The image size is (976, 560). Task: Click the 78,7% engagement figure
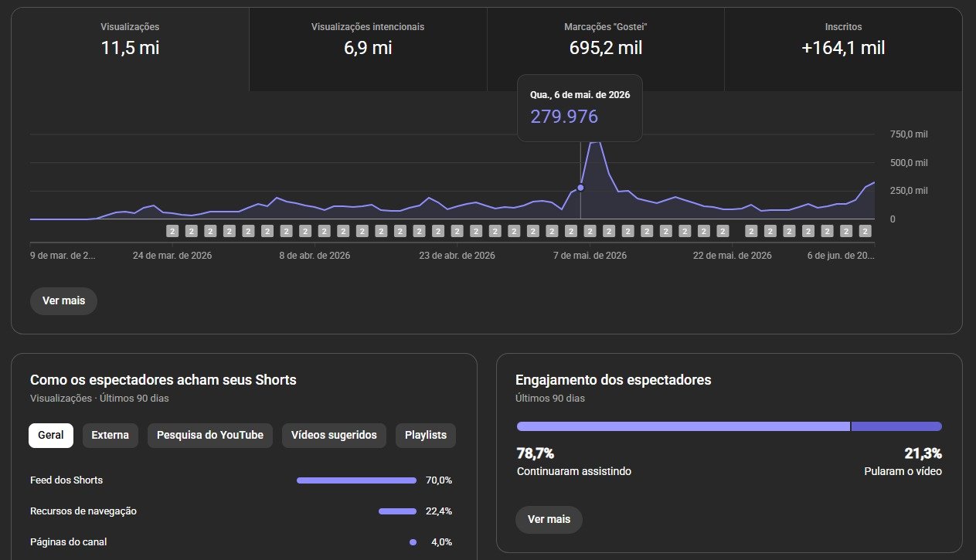(x=536, y=453)
